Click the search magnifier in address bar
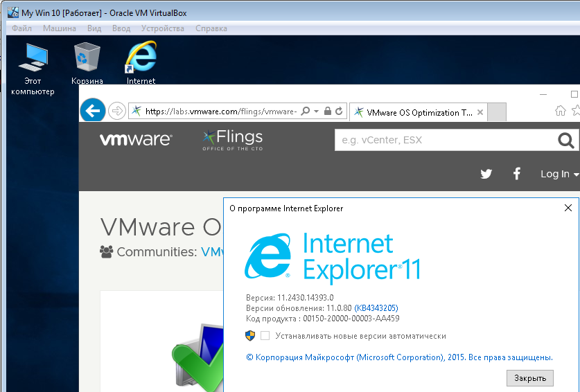This screenshot has height=392, width=580. 306,111
